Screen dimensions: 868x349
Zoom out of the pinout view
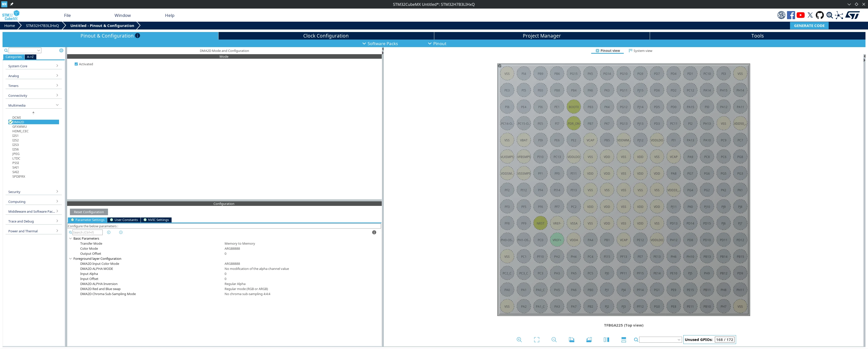coord(554,340)
